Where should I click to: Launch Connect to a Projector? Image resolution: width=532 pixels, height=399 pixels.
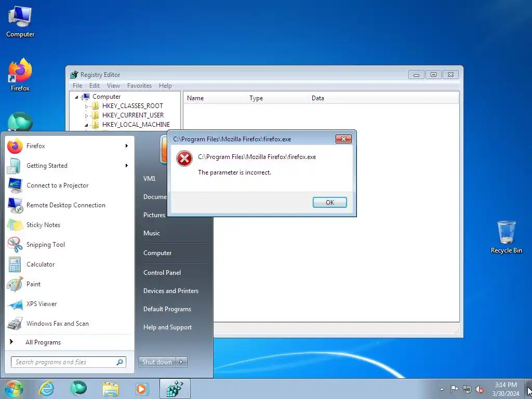(x=70, y=185)
